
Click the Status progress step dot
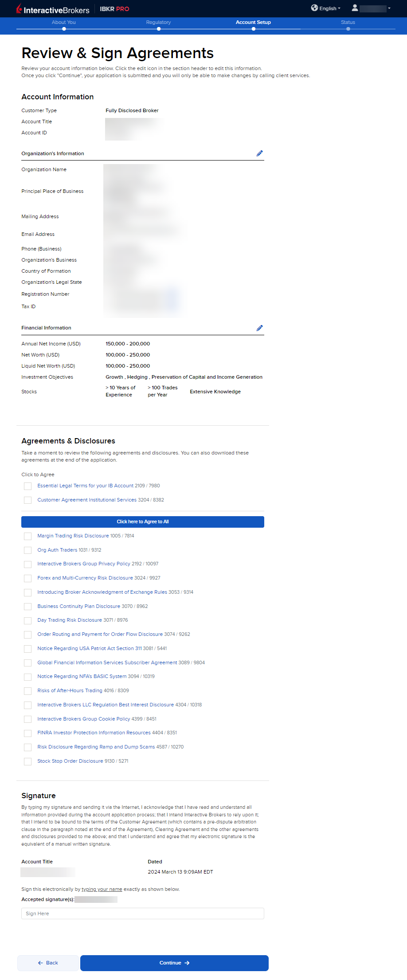(x=348, y=29)
